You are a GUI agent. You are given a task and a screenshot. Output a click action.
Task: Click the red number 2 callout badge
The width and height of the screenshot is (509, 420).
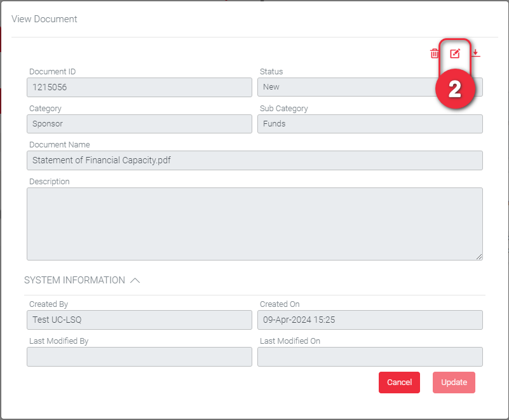455,90
